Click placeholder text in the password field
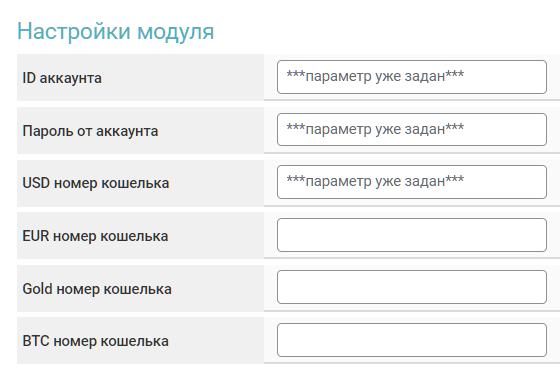560x368 pixels. click(375, 129)
